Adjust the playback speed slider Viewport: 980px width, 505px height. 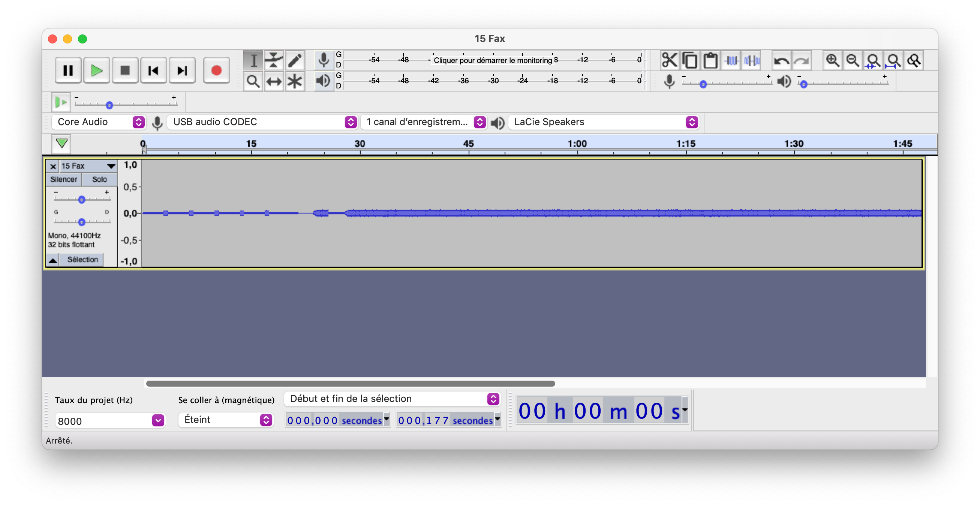(x=109, y=105)
